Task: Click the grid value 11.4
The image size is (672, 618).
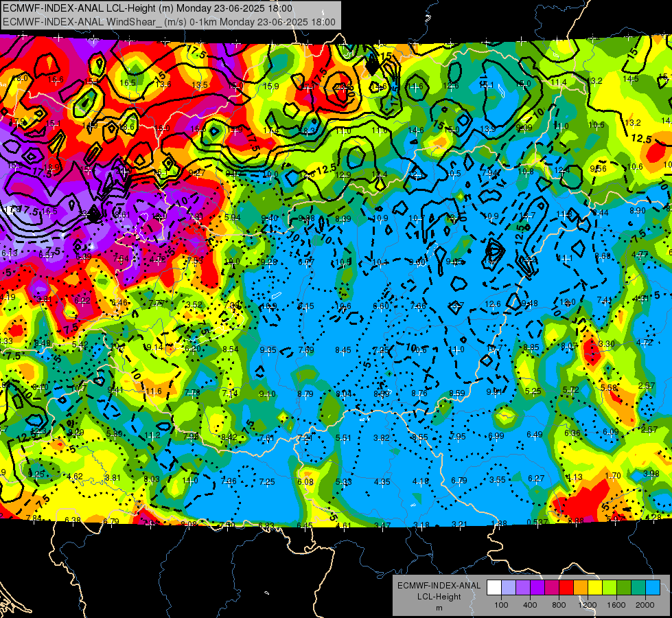Action: pos(559,82)
